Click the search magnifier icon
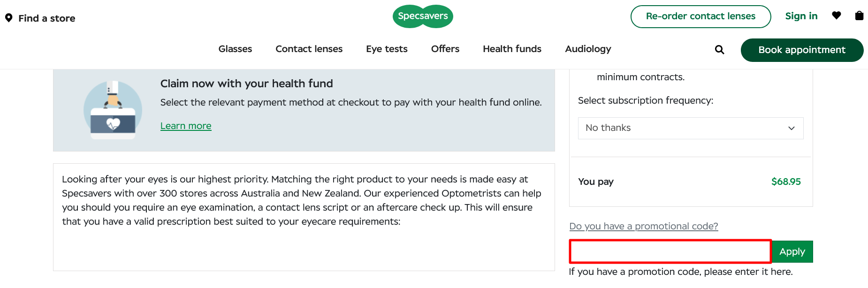The height and width of the screenshot is (288, 868). click(x=719, y=50)
